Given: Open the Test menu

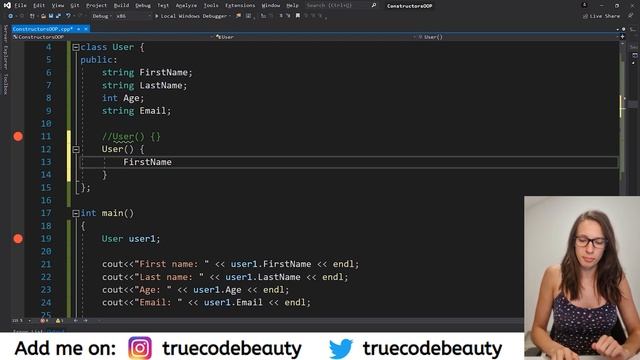Looking at the screenshot, I should (x=163, y=6).
